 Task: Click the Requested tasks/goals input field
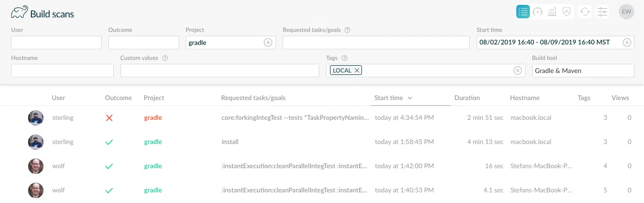(x=375, y=43)
